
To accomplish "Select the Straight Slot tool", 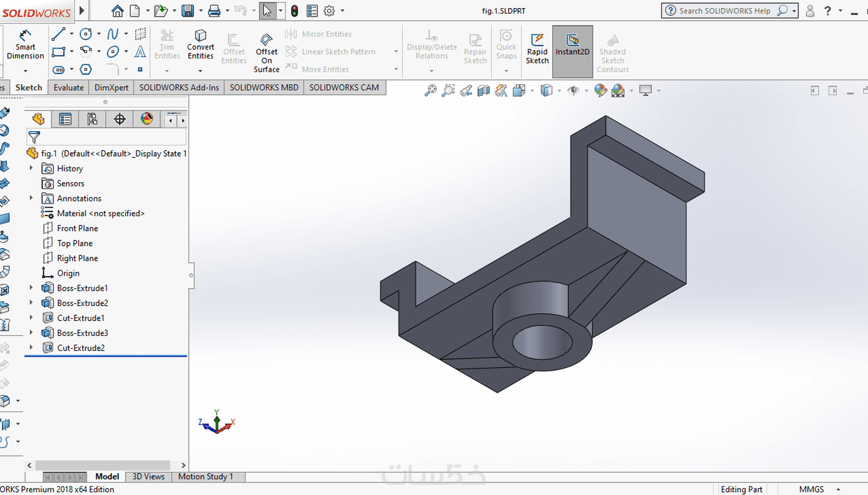I will (x=59, y=69).
